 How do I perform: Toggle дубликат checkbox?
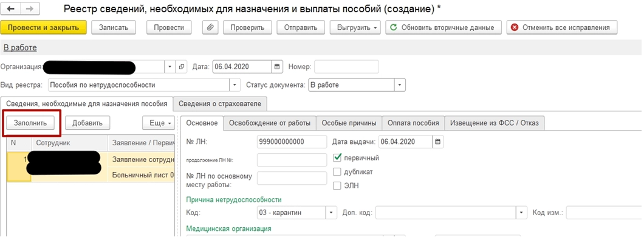click(337, 172)
